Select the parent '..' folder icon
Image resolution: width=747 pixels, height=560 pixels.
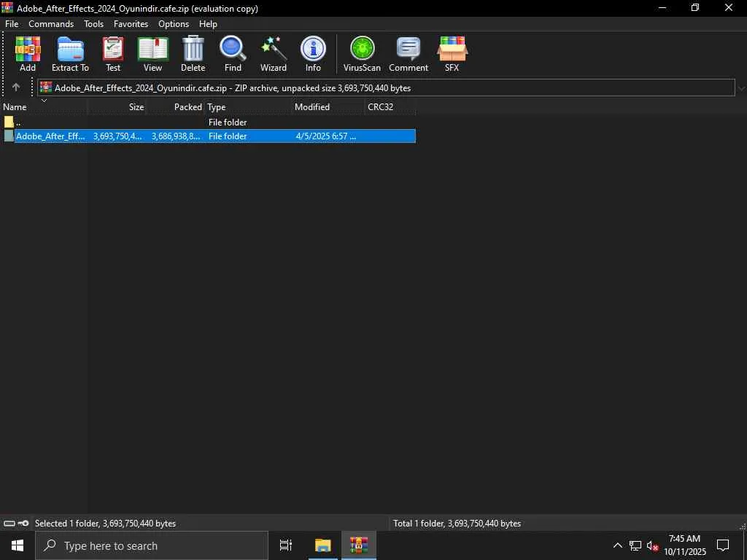[x=9, y=122]
